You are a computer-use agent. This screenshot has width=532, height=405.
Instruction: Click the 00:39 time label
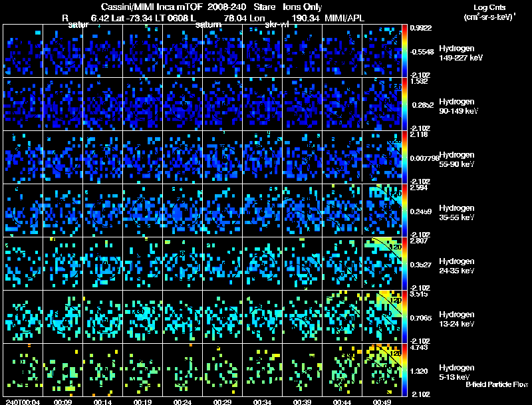pos(302,402)
